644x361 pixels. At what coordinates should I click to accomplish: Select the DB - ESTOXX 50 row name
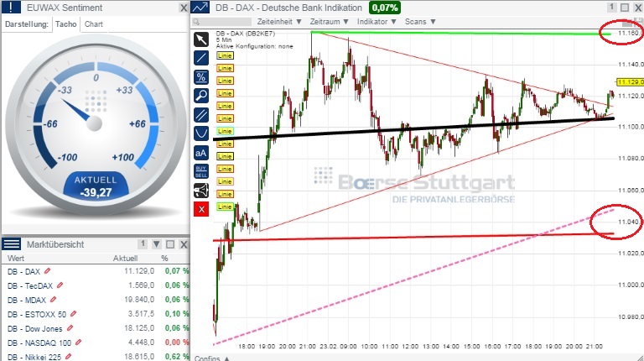(x=37, y=315)
